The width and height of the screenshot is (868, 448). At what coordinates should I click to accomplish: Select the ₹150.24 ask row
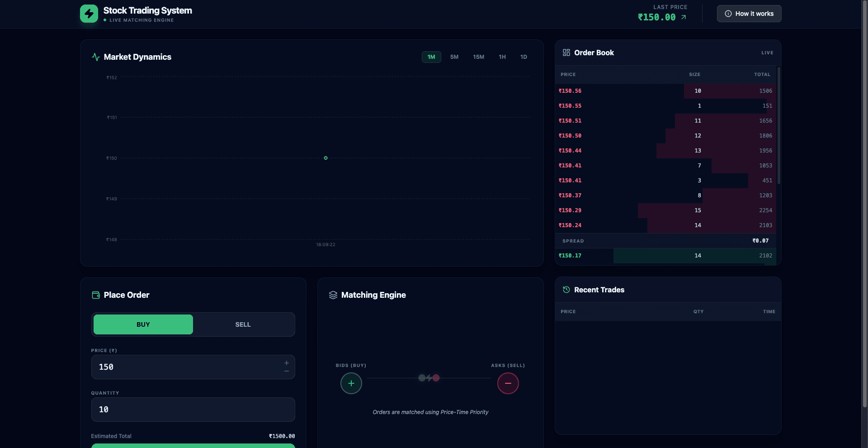[x=665, y=225]
